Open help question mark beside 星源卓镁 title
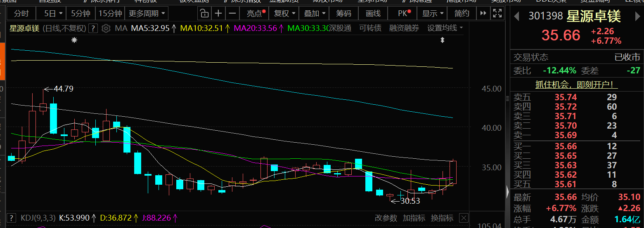Viewport: 644px width, 228px height. pos(93,28)
